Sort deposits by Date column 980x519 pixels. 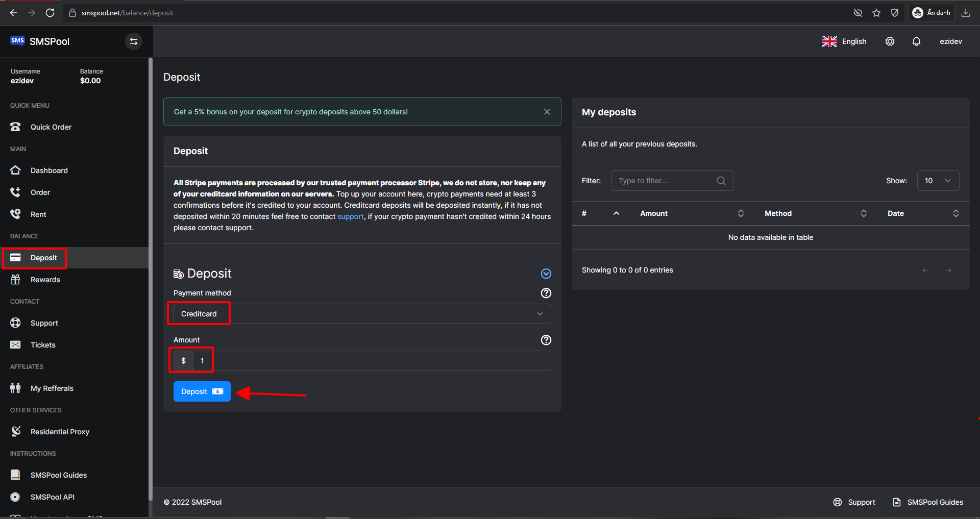pyautogui.click(x=923, y=213)
